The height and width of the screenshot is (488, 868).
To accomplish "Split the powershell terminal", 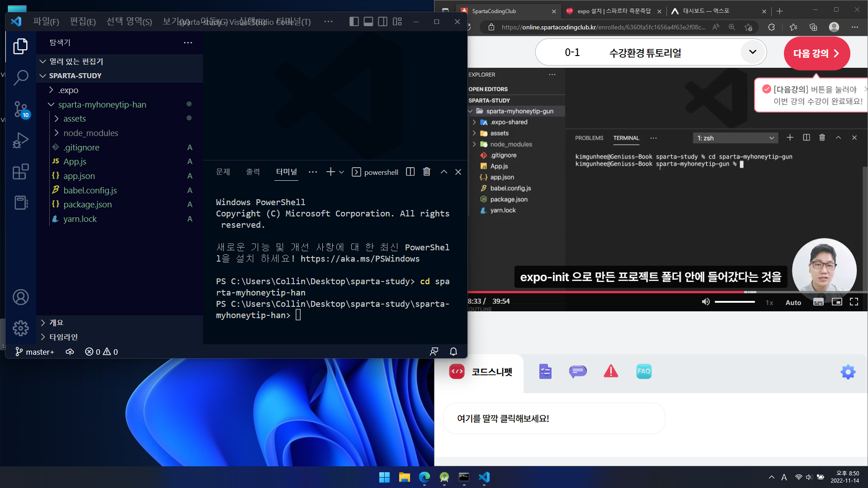I will [410, 172].
